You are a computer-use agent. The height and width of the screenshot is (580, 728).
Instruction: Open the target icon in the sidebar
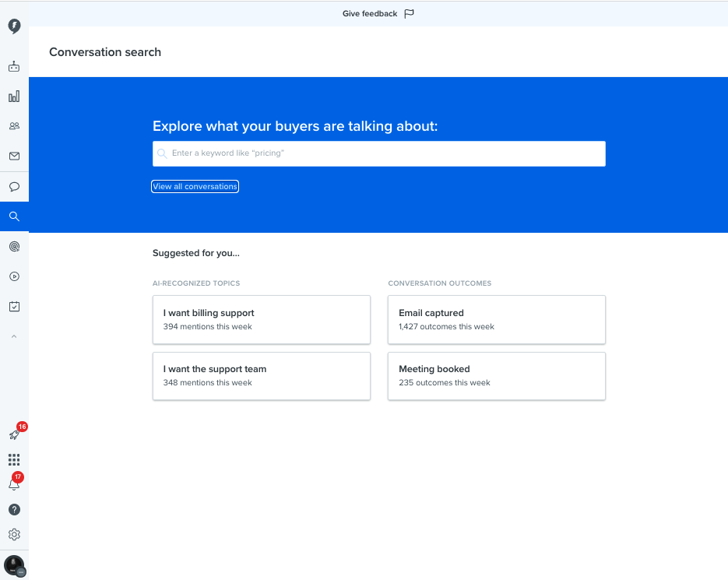pyautogui.click(x=14, y=247)
